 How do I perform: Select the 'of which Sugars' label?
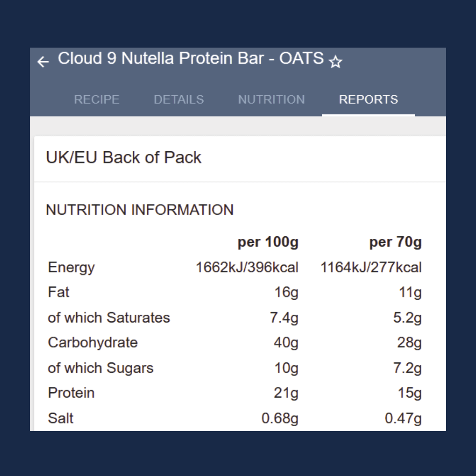(100, 368)
